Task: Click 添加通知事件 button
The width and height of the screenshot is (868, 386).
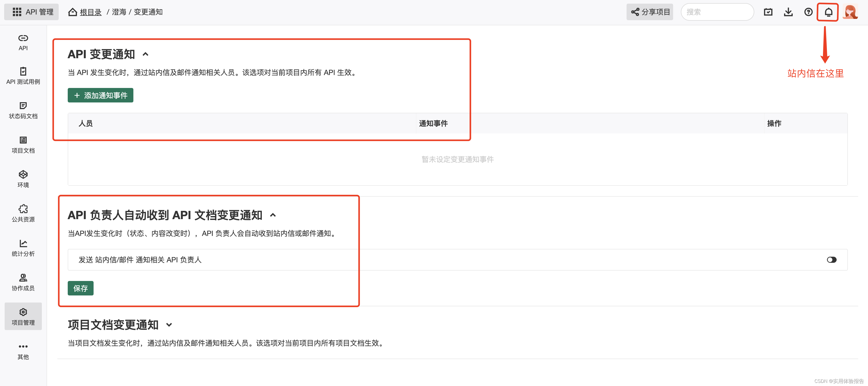Action: pyautogui.click(x=100, y=95)
